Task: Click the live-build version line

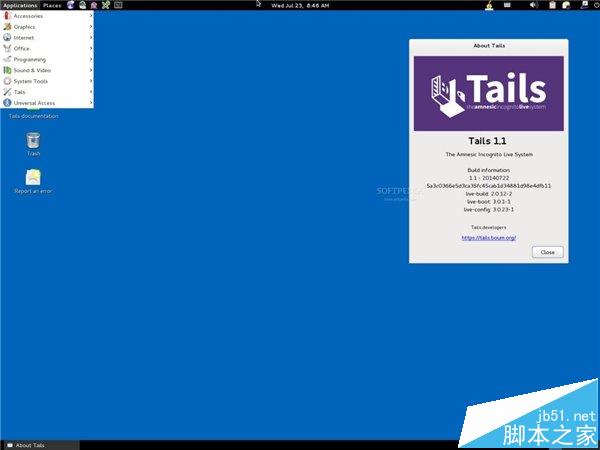Action: coord(489,194)
